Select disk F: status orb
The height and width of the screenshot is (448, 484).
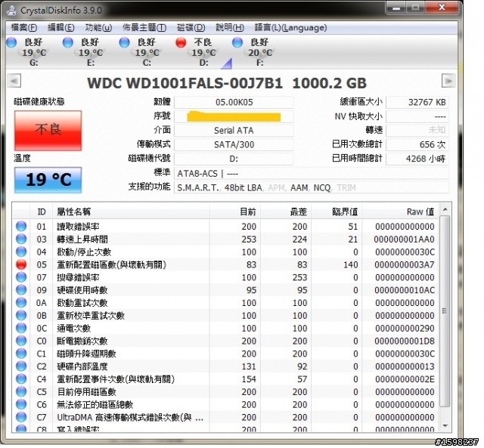(x=237, y=42)
